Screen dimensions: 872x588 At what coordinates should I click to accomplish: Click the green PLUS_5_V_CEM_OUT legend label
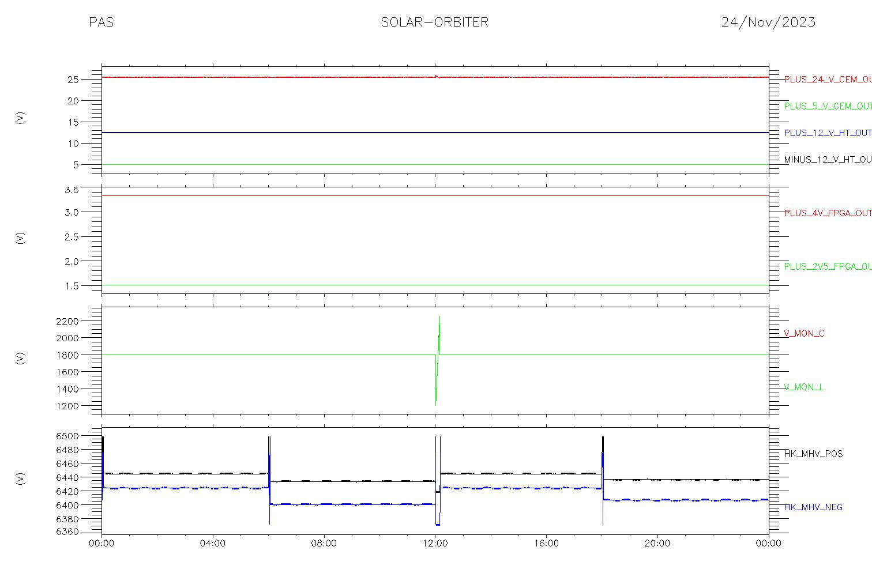pyautogui.click(x=828, y=106)
